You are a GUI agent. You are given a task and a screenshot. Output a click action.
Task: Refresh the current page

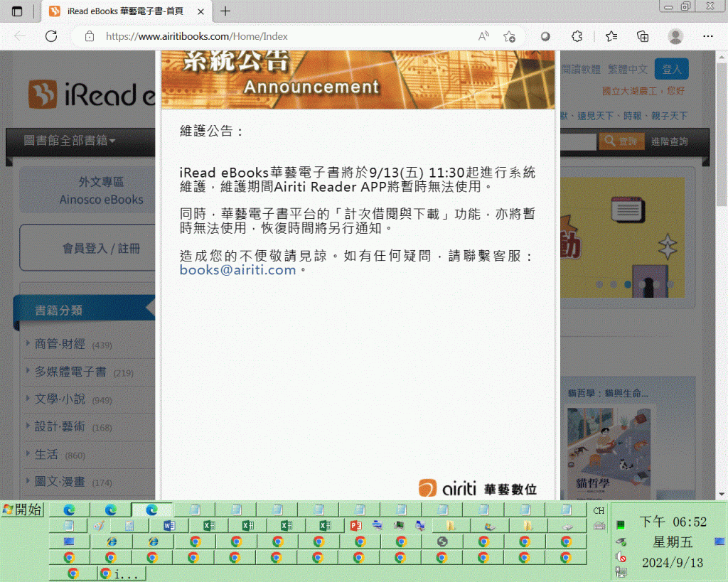(x=51, y=36)
